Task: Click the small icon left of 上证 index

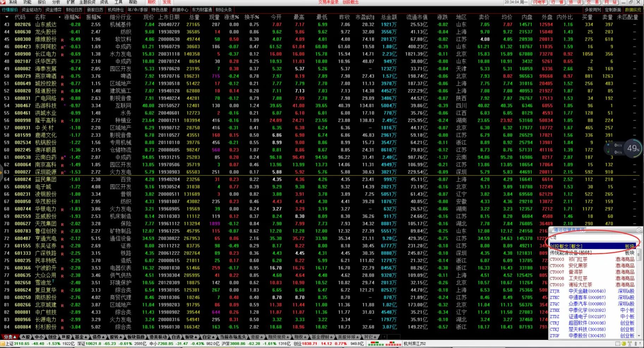Action: [2, 344]
